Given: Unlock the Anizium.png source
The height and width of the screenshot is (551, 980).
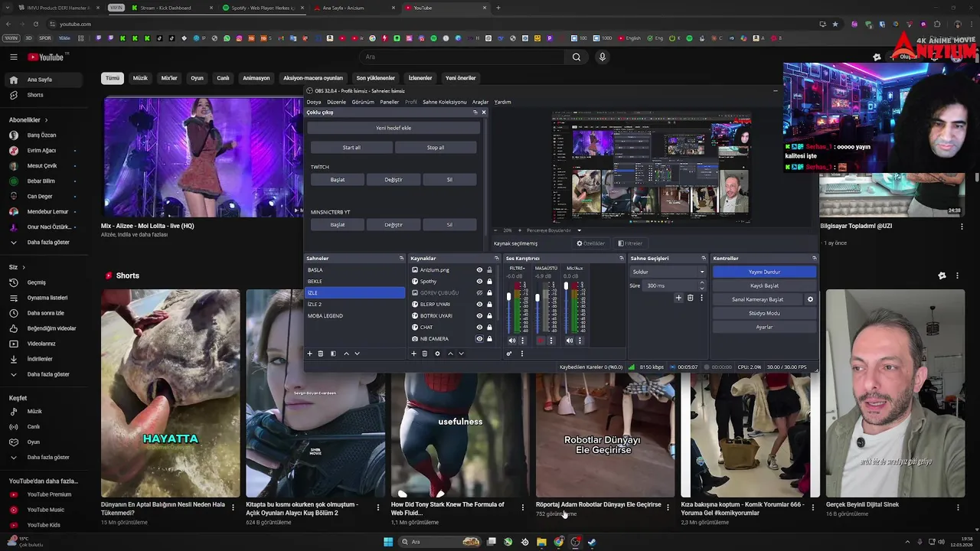Looking at the screenshot, I should pyautogui.click(x=489, y=270).
